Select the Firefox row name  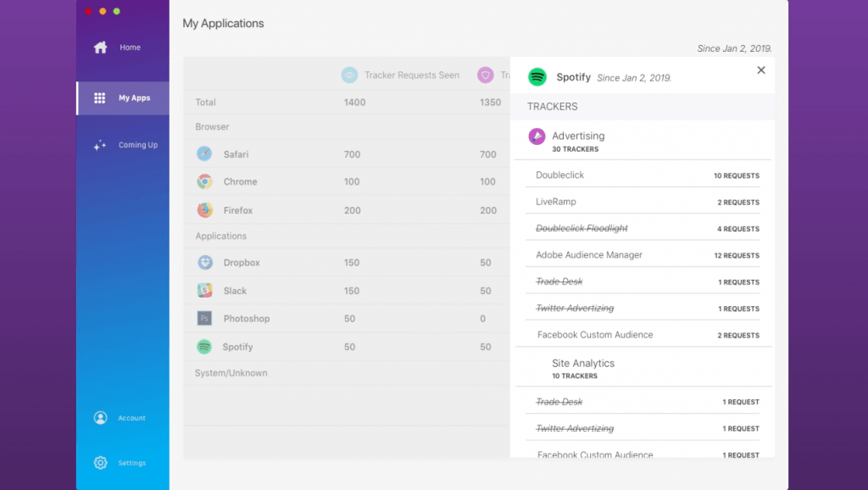[238, 210]
